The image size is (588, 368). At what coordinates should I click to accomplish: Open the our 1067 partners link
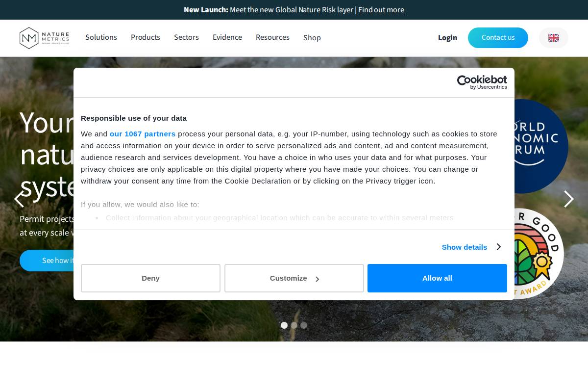[143, 134]
